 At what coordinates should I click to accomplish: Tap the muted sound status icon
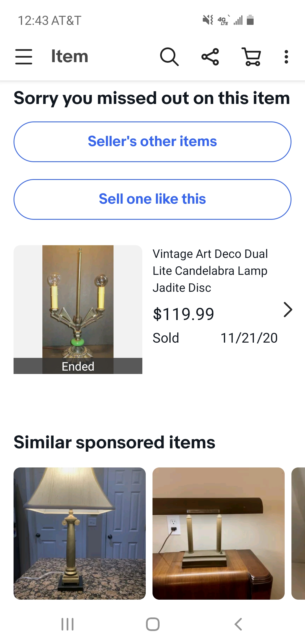(x=208, y=20)
